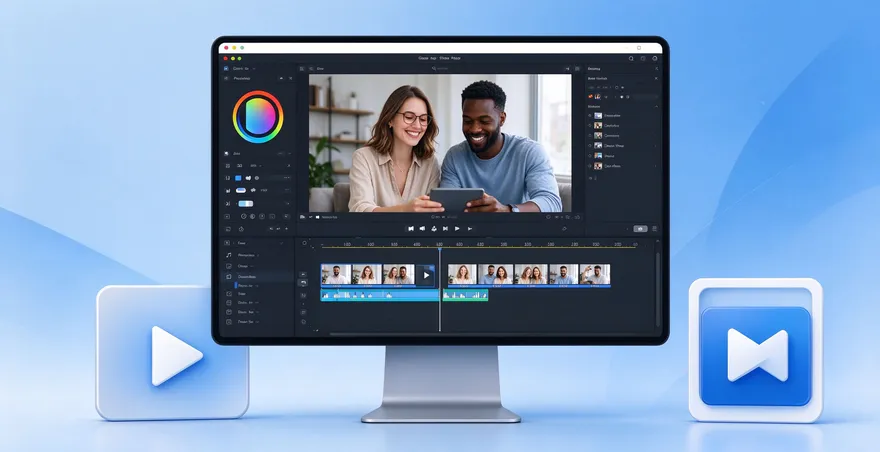Click the plus icon at the left panel's bottom-right
The image size is (880, 452).
click(286, 229)
